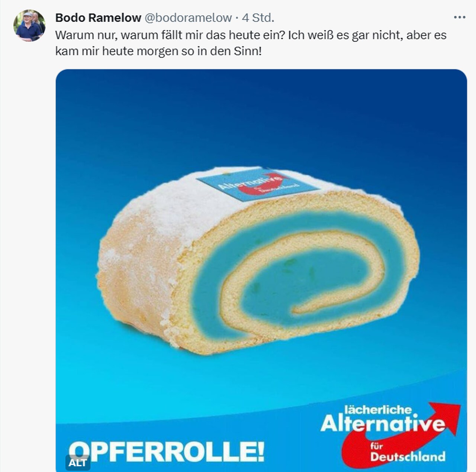Image resolution: width=476 pixels, height=472 pixels.
Task: Open the @bodoramelow handle link
Action: [188, 17]
